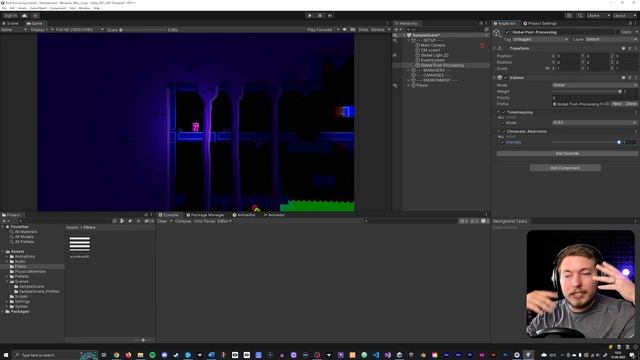Open the Volume component preset icon

click(x=629, y=78)
